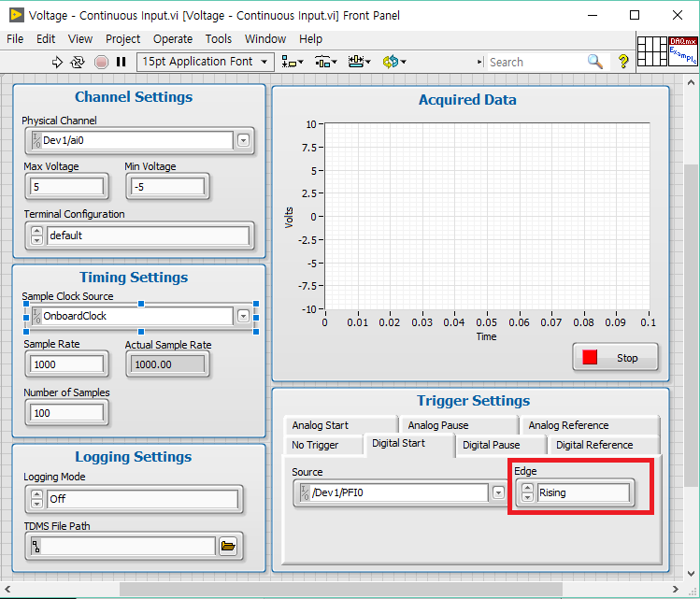Step the Edge selector value
Screen dimensions: 700x599
527,492
